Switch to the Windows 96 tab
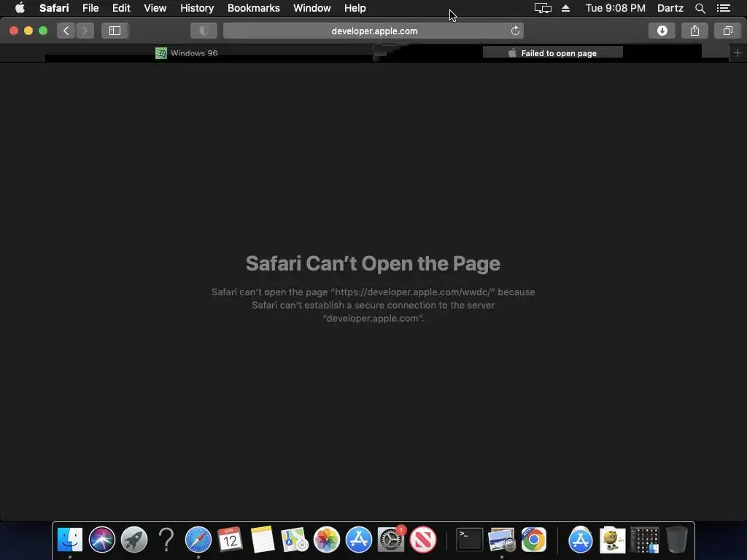The height and width of the screenshot is (560, 747). tap(187, 52)
